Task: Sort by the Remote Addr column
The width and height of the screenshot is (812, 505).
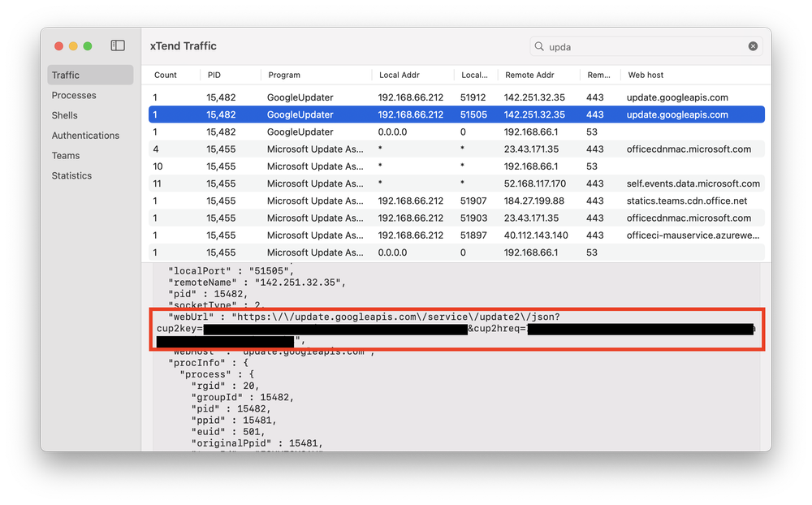Action: [x=529, y=75]
